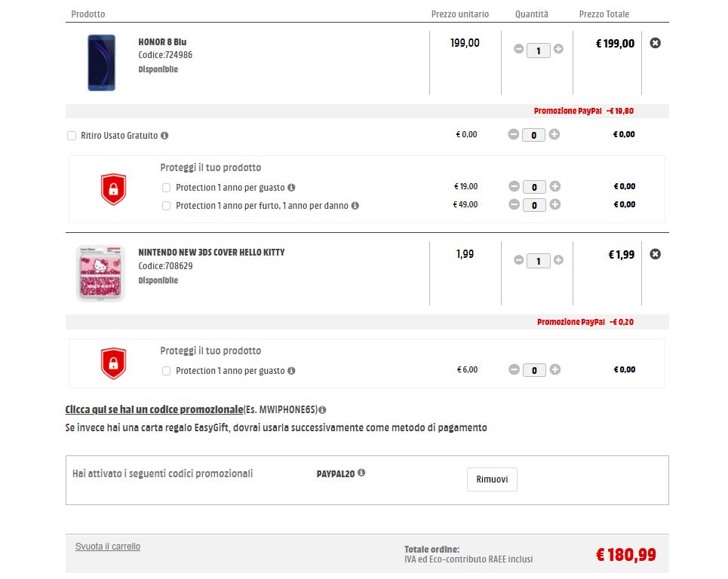Image resolution: width=728 pixels, height=579 pixels.
Task: Decrease HONOR 8 Blu quantity
Action: (x=518, y=49)
